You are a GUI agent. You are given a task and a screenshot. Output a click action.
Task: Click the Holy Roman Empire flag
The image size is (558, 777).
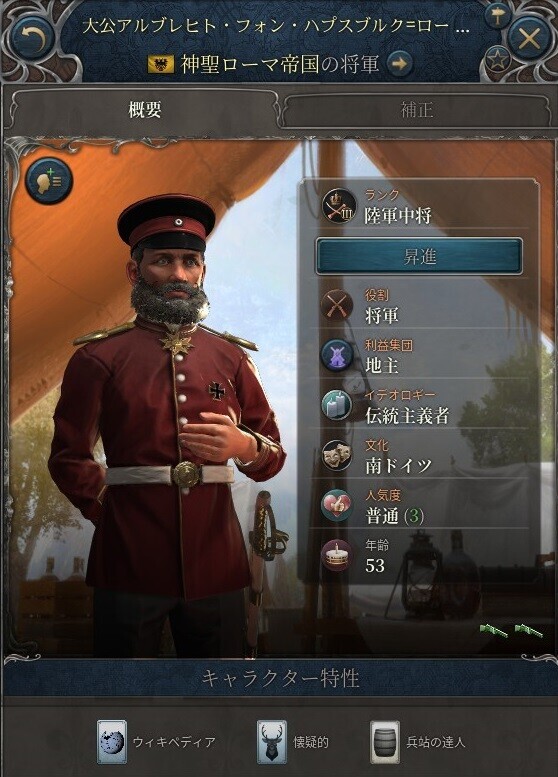pyautogui.click(x=161, y=64)
